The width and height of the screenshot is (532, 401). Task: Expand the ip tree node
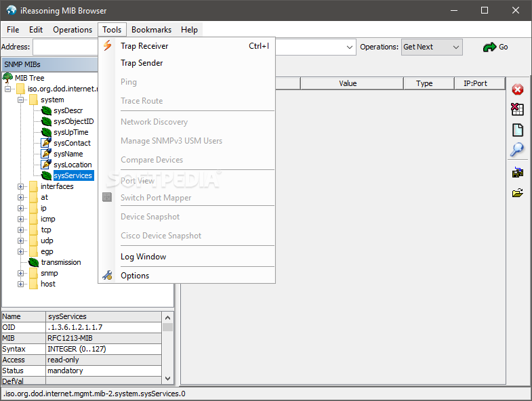click(21, 209)
